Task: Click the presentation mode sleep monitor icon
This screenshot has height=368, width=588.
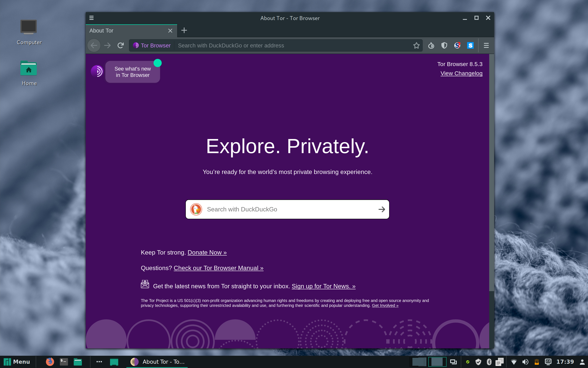Action: [548, 362]
